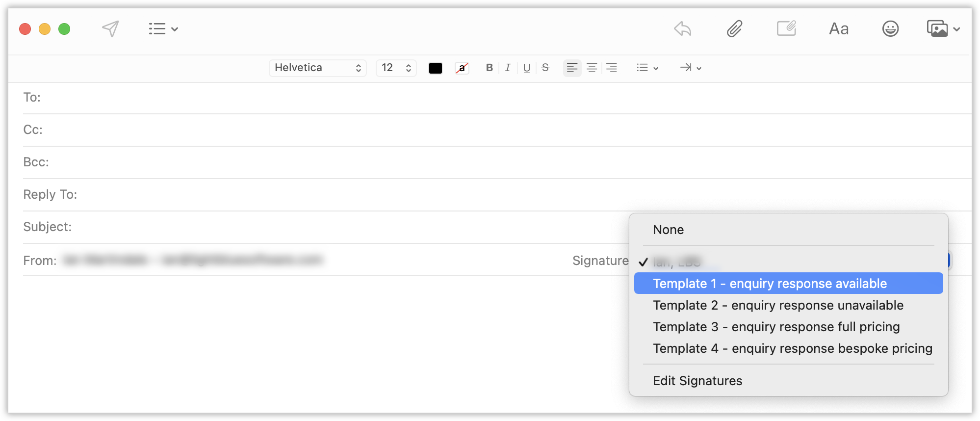Viewport: 980px width, 421px height.
Task: Send the email via the paper plane icon
Action: [110, 28]
